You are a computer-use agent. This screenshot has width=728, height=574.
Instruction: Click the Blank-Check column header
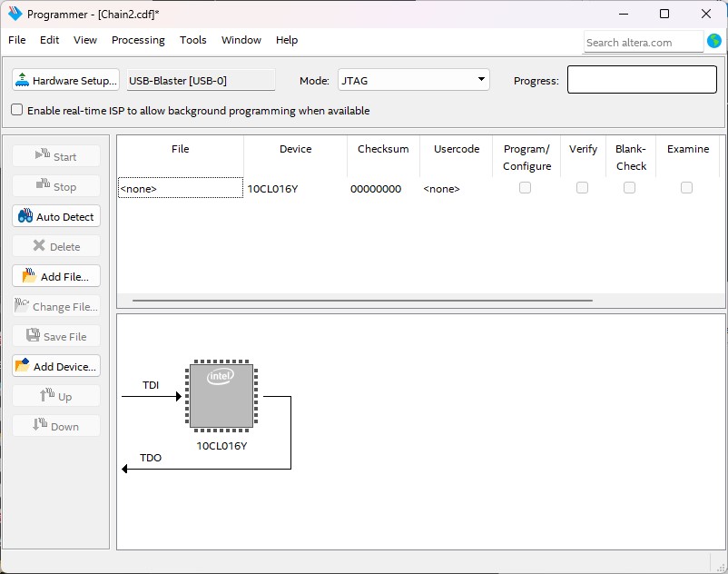pyautogui.click(x=631, y=157)
